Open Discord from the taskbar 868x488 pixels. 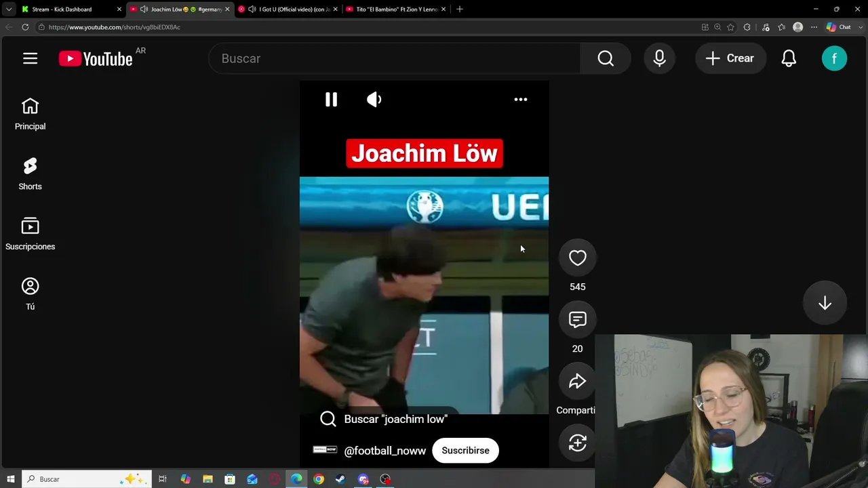pos(363,479)
